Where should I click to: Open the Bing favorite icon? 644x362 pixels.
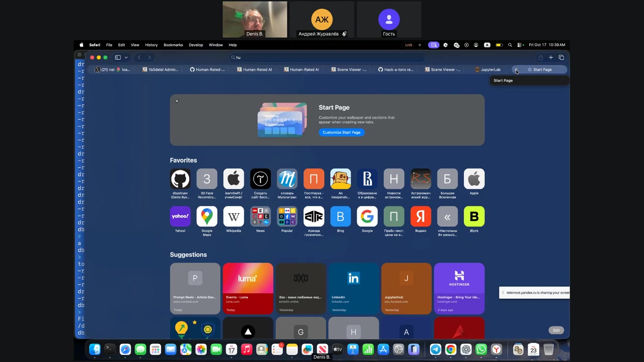(x=341, y=217)
